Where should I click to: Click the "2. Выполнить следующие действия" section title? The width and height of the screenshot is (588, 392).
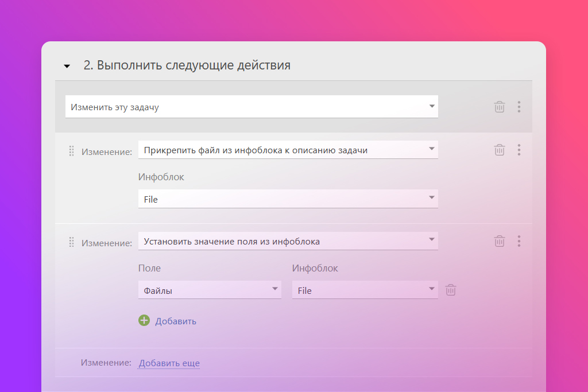coord(187,65)
